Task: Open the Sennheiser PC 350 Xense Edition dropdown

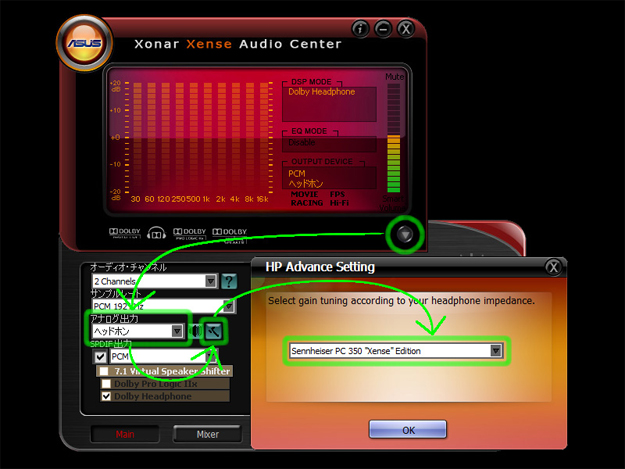Action: [x=495, y=351]
